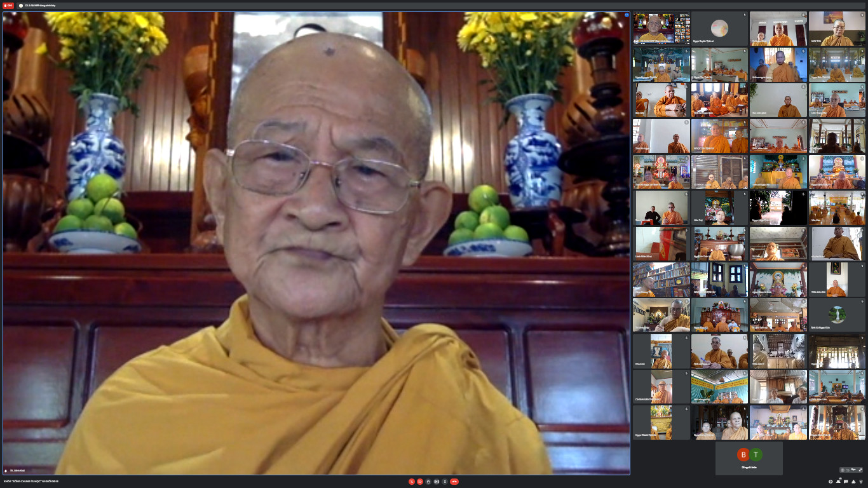Open the more options three-dot menu
This screenshot has width=868, height=488.
445,482
